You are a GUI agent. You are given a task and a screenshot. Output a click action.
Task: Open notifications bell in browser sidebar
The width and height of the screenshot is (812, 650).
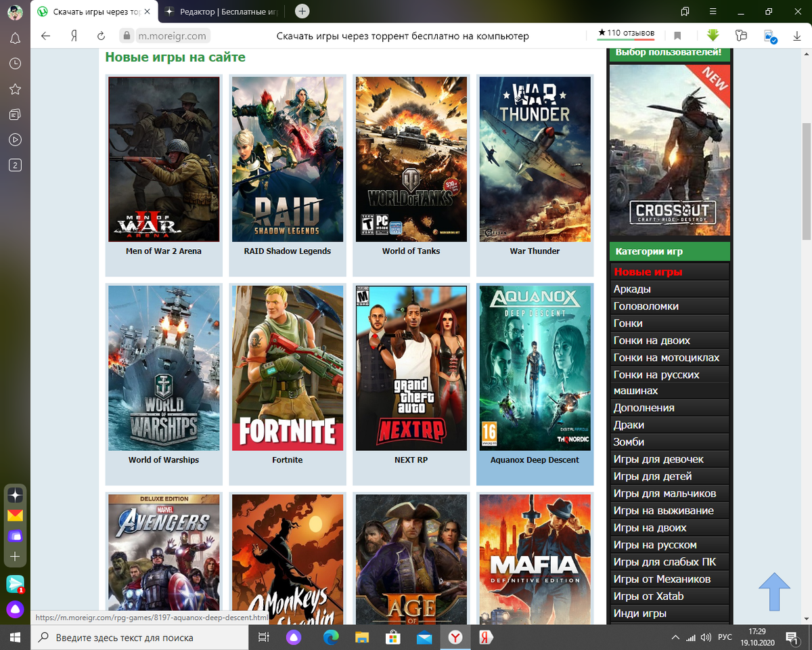[x=15, y=38]
